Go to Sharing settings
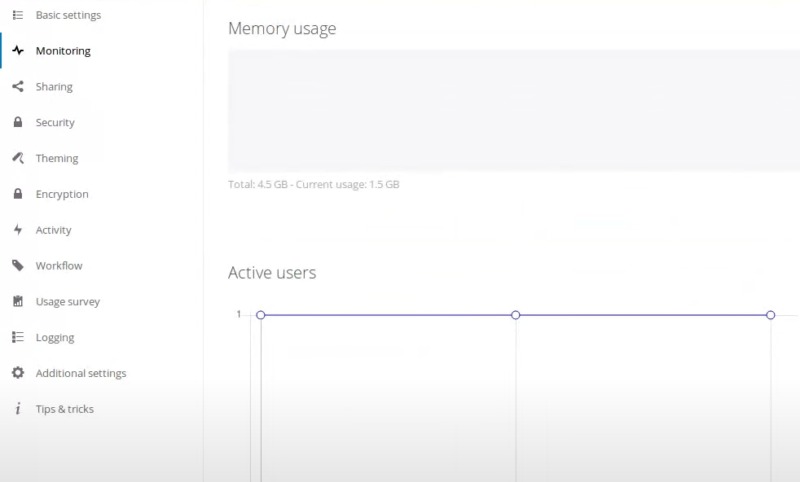The image size is (800, 482). 54,87
